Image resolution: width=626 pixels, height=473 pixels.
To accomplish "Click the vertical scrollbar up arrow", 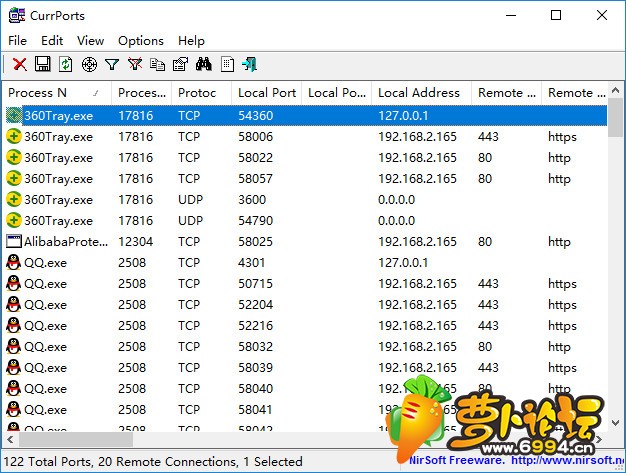I will pos(616,91).
